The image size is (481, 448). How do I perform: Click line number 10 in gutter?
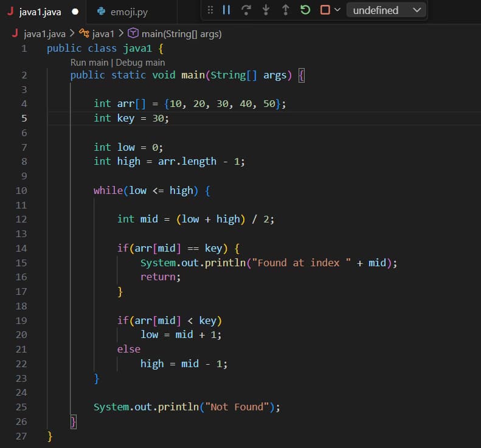click(21, 191)
